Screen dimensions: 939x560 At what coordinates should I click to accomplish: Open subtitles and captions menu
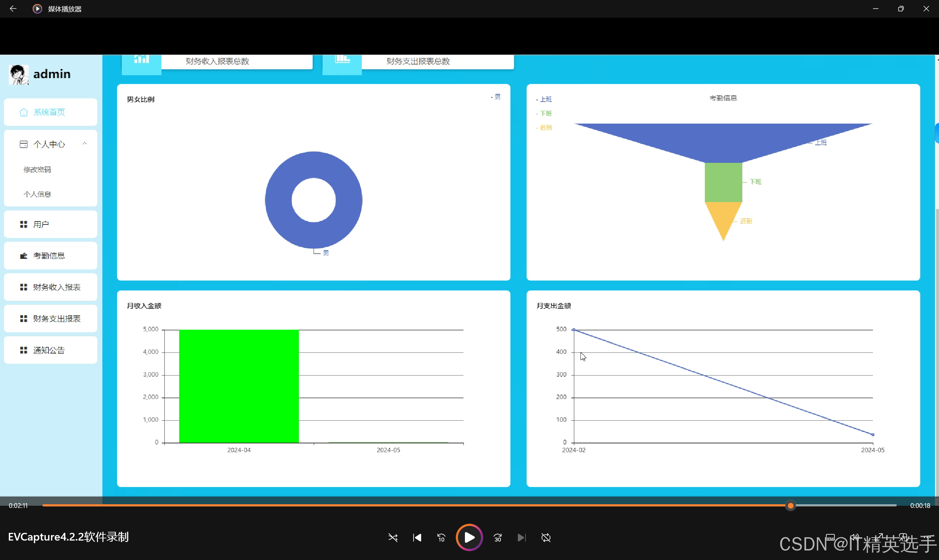pos(830,537)
